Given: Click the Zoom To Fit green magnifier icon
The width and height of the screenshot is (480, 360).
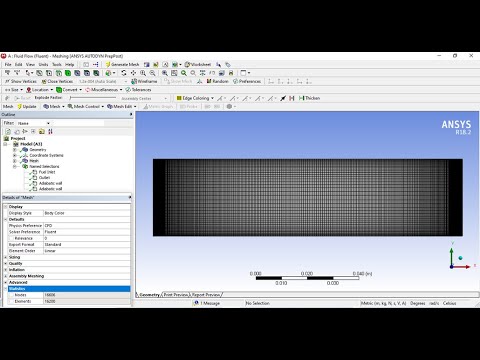Looking at the screenshot, I should [184, 73].
